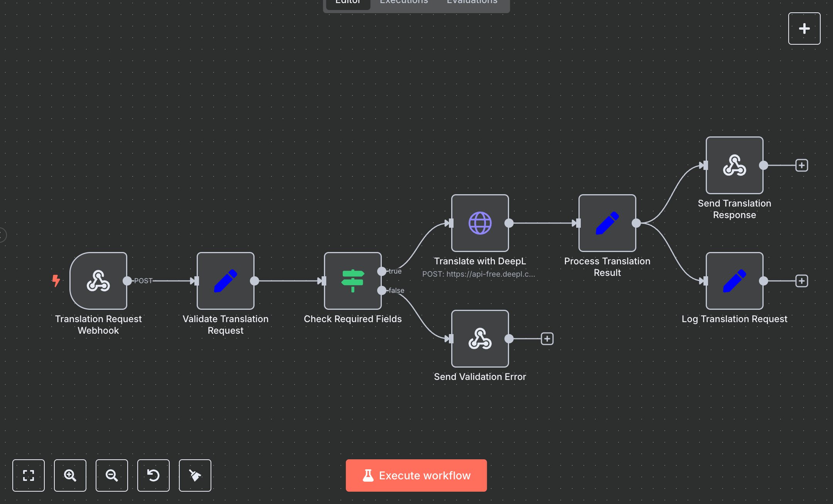The width and height of the screenshot is (833, 504).
Task: Open the Translation Request Webhook node
Action: click(x=98, y=281)
